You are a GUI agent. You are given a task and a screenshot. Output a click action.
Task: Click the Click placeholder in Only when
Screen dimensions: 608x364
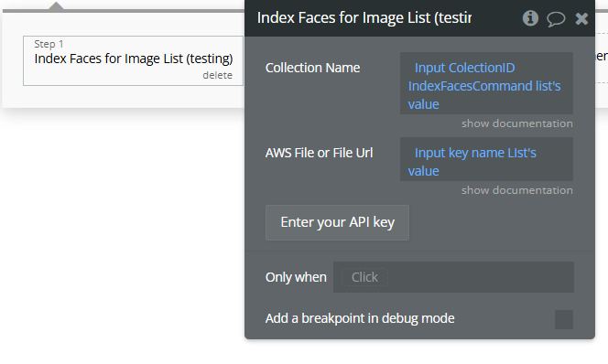pos(364,277)
